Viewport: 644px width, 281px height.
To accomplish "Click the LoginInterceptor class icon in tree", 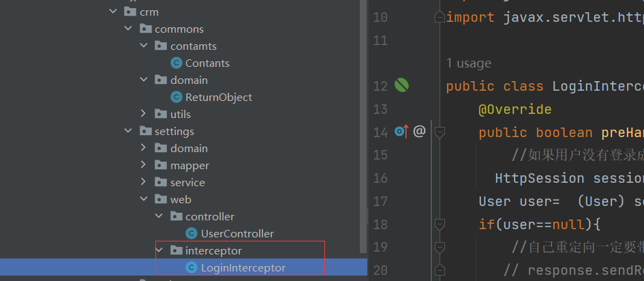I will 192,268.
